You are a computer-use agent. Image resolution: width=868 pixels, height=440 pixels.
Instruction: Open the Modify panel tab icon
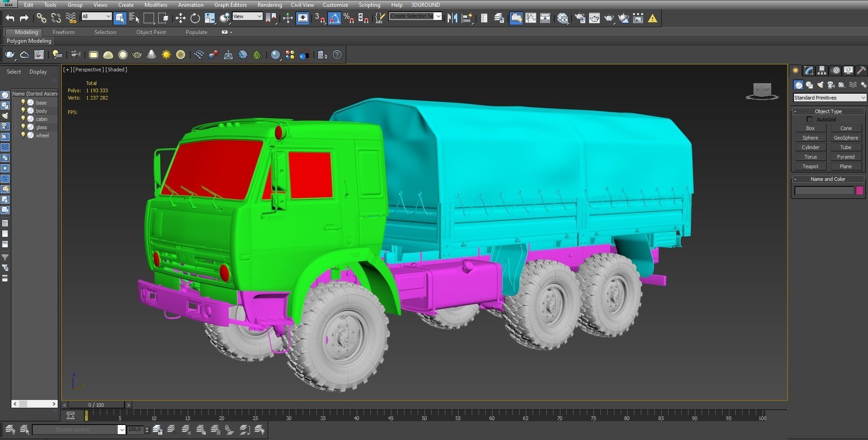(x=808, y=70)
